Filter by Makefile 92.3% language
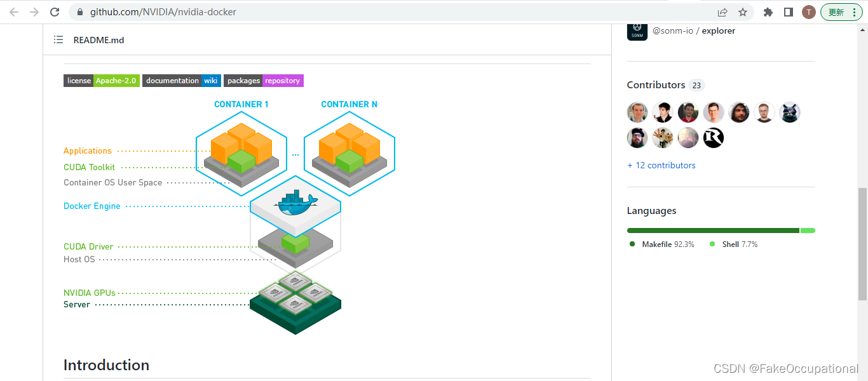Image resolution: width=868 pixels, height=381 pixels. point(662,244)
